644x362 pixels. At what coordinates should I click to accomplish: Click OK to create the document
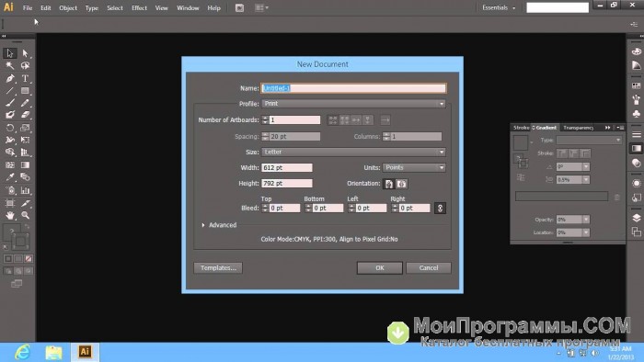click(x=379, y=267)
